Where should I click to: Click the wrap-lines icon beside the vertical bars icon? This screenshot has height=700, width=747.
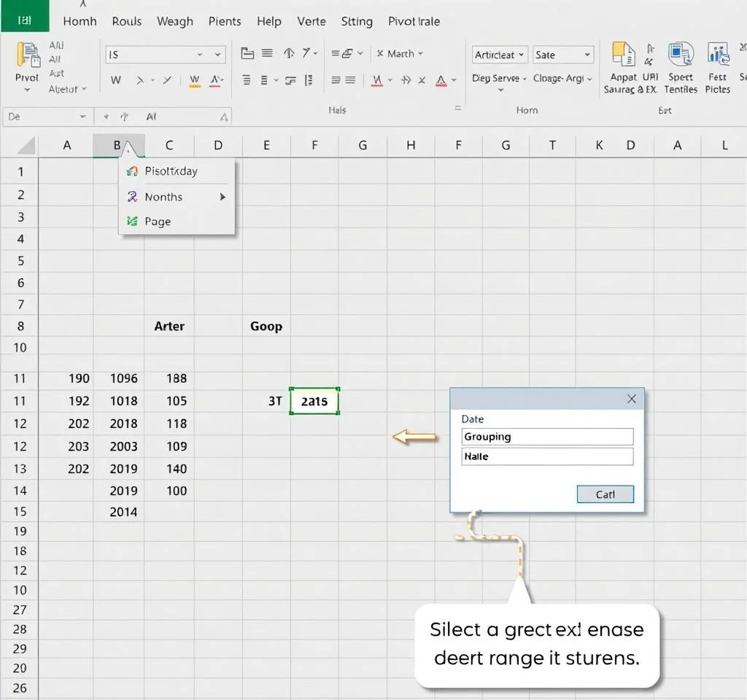[290, 80]
